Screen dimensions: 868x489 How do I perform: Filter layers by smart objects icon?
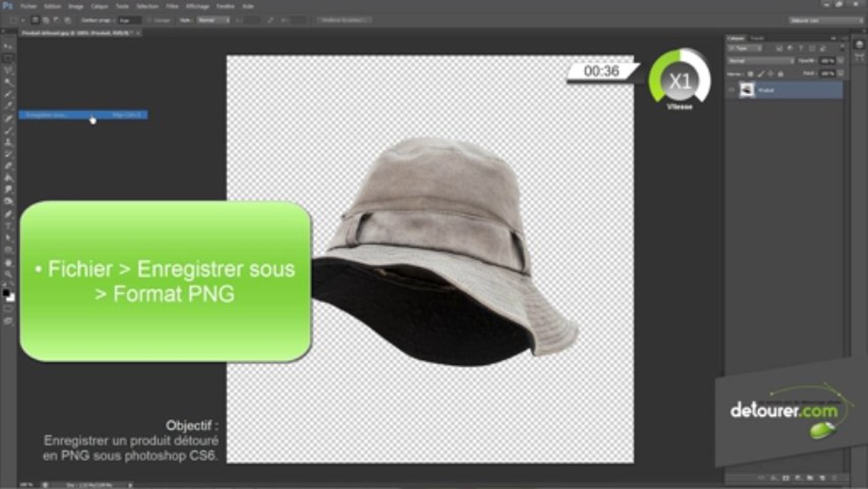click(x=823, y=48)
